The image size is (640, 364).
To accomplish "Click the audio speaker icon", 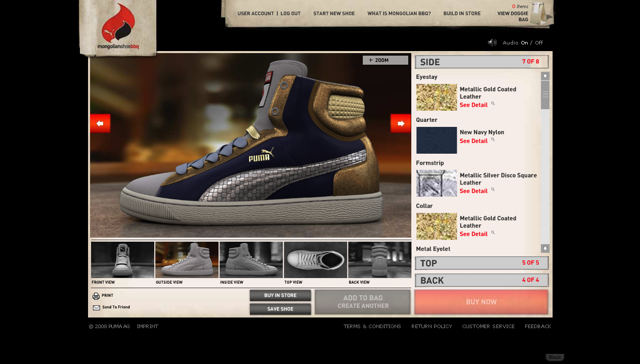I will (492, 42).
